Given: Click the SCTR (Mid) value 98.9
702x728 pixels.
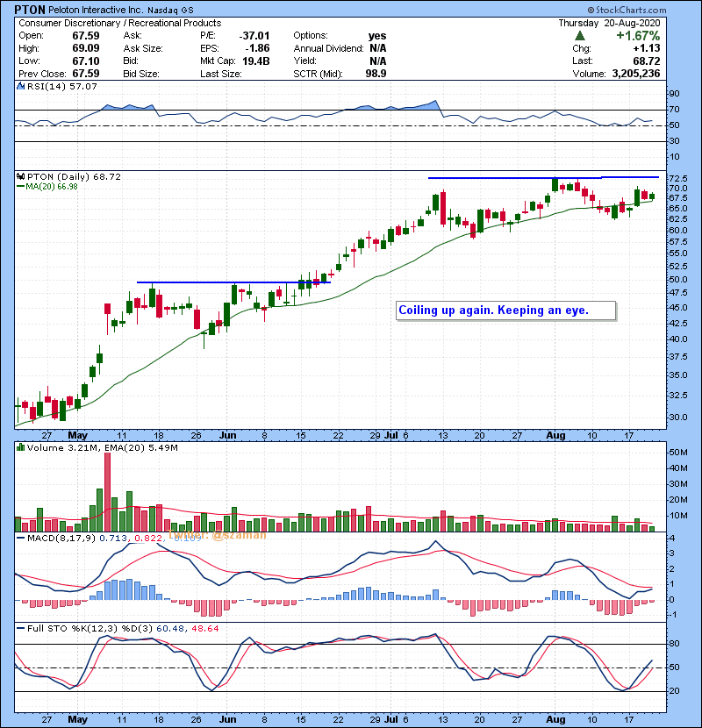Looking at the screenshot, I should (376, 74).
